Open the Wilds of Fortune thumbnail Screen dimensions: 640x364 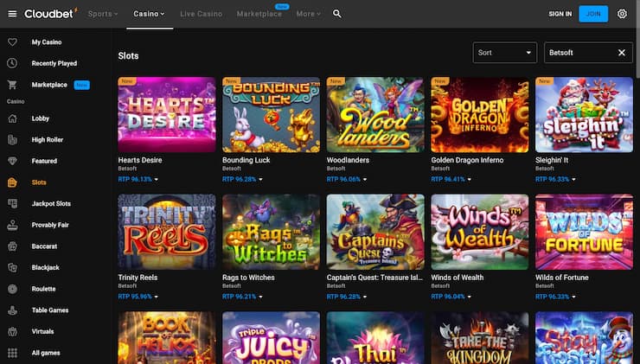coord(584,232)
